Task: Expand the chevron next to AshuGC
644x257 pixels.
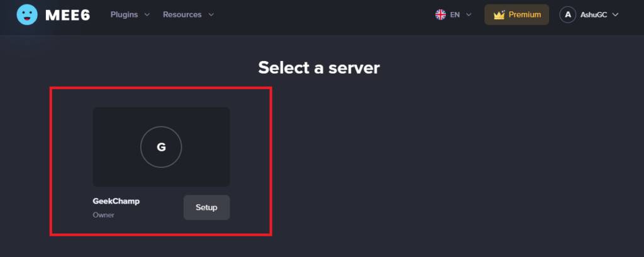Action: click(x=615, y=14)
